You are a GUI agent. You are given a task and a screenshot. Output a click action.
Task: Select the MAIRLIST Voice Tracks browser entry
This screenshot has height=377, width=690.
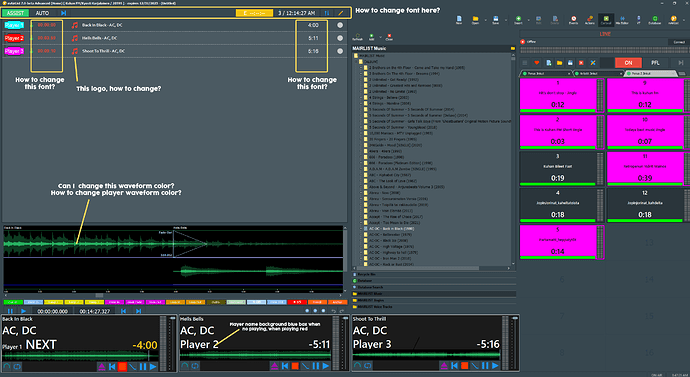coord(433,307)
